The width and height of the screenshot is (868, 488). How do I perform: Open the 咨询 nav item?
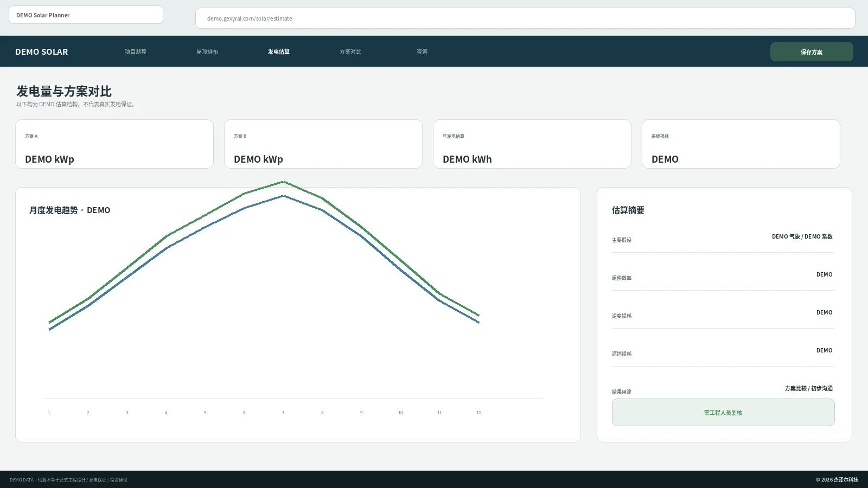(x=422, y=52)
